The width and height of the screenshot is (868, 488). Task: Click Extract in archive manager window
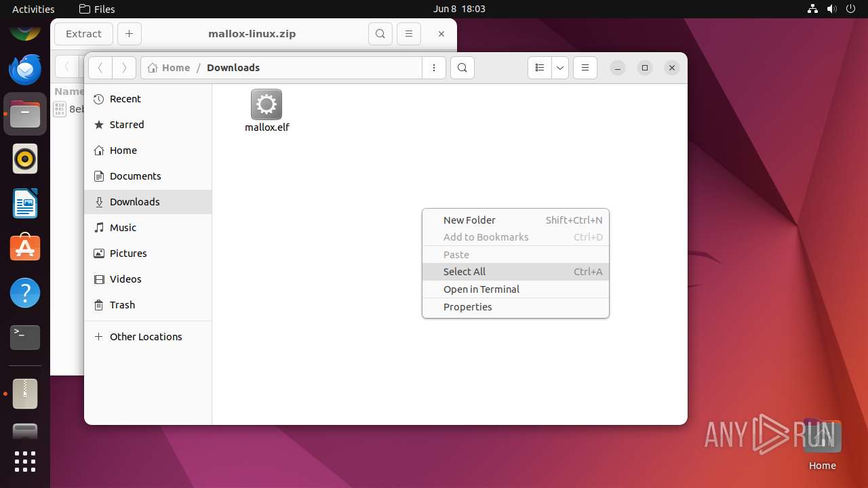84,34
